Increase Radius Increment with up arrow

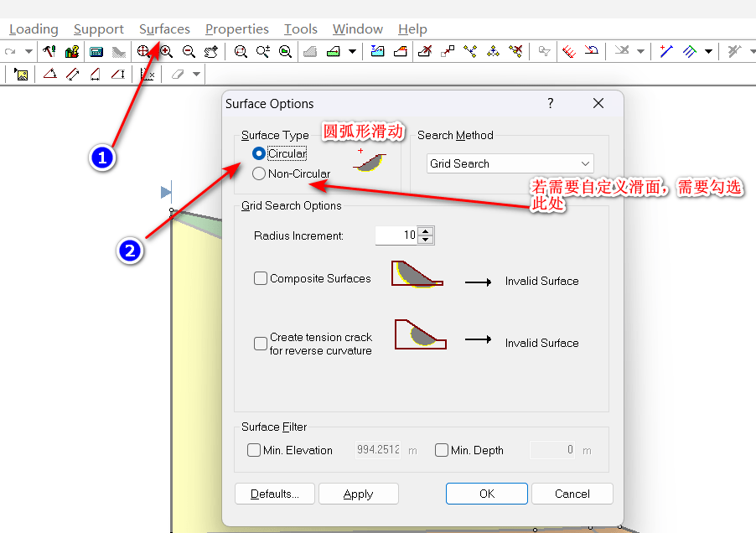tap(426, 231)
